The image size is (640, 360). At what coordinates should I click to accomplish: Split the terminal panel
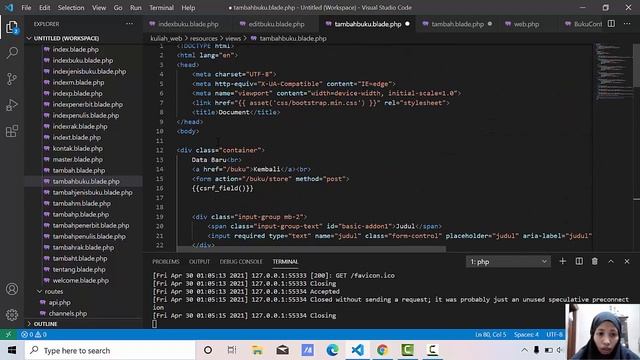click(579, 261)
